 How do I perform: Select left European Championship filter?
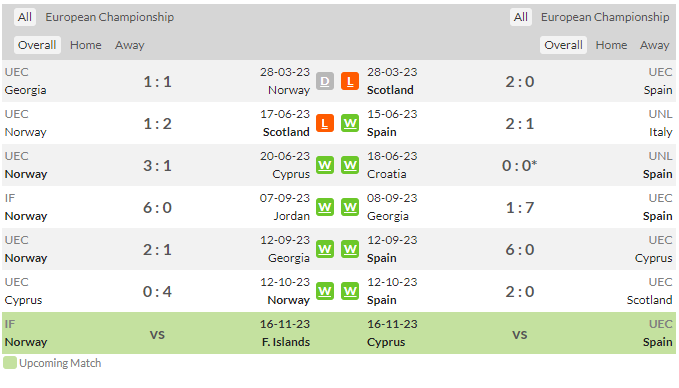click(110, 17)
